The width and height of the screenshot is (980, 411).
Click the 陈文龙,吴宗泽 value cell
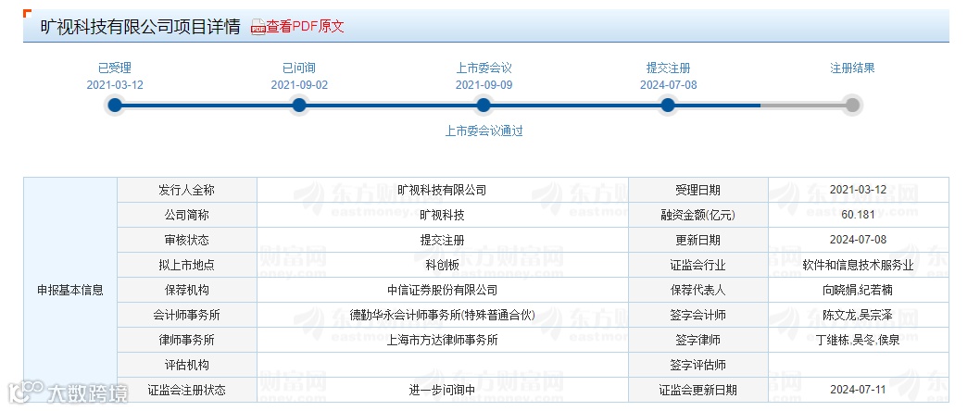pos(858,315)
